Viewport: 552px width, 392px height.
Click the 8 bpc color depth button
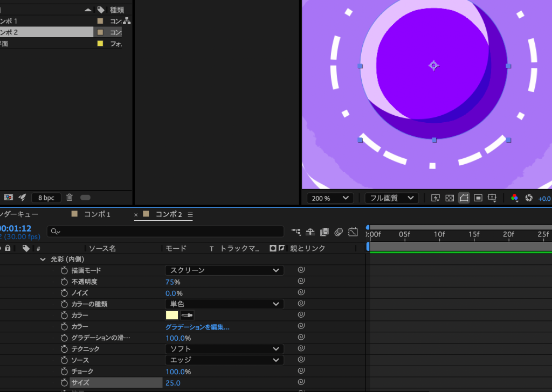46,198
